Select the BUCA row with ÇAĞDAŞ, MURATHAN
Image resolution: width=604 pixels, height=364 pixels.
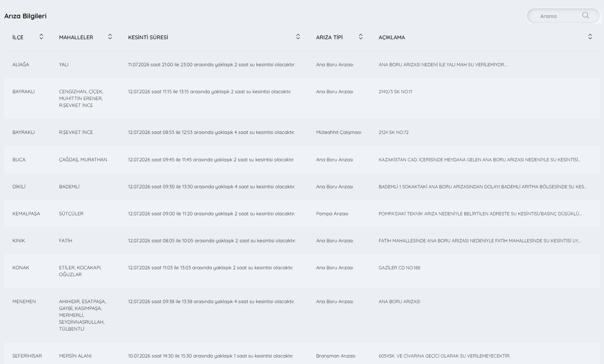[x=302, y=160]
